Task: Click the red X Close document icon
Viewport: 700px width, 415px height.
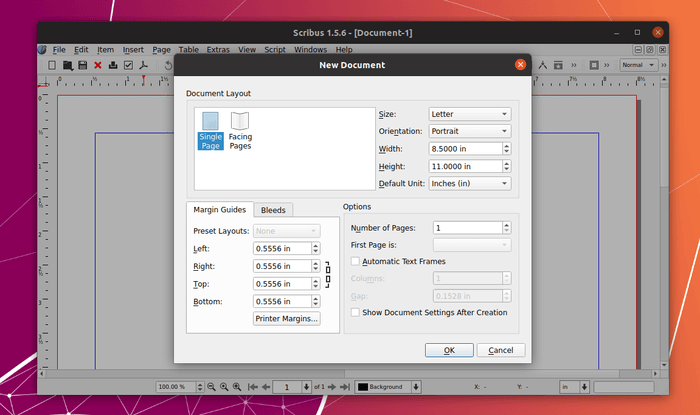Action: [x=98, y=65]
